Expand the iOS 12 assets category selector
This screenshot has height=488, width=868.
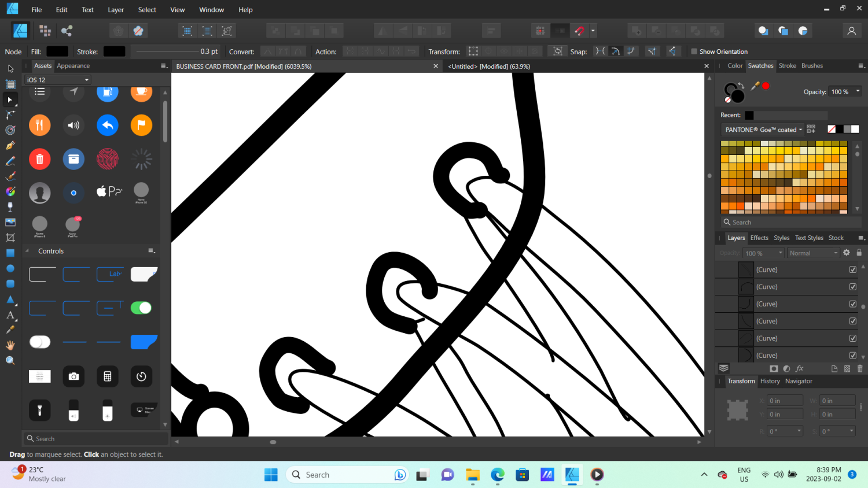[56, 79]
